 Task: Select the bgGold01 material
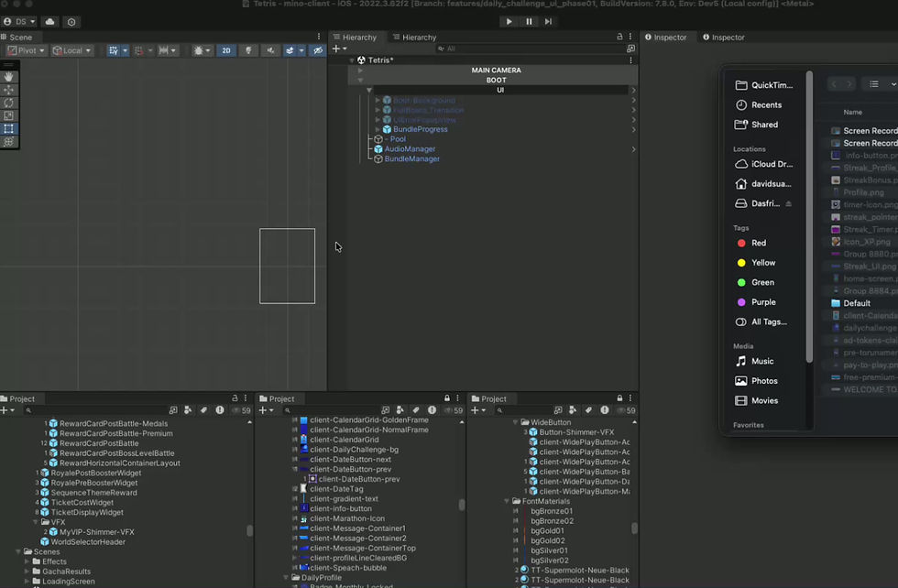(548, 530)
